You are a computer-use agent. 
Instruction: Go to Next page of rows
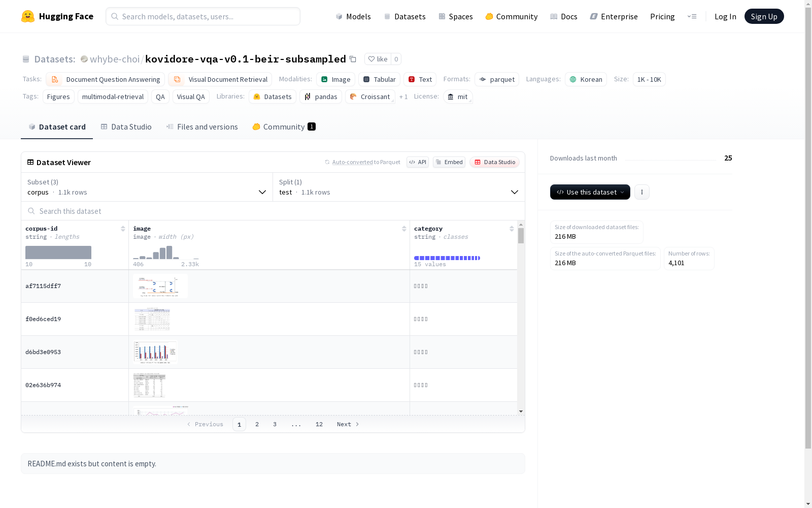click(348, 424)
